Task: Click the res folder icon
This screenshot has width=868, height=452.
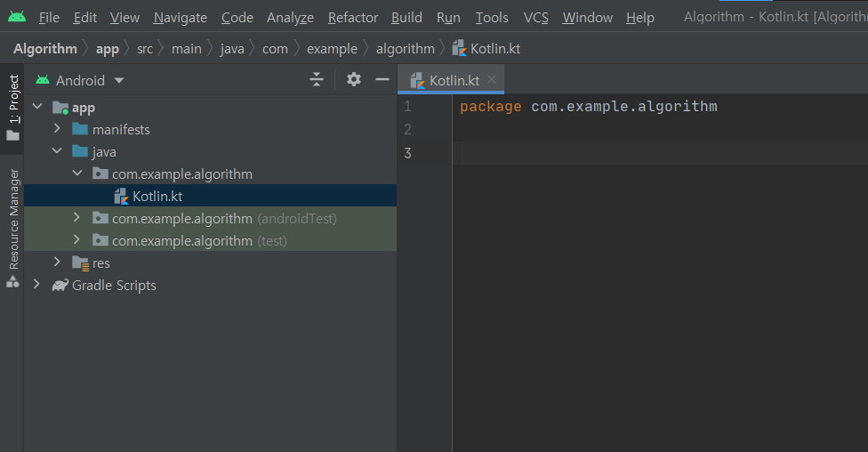Action: [80, 263]
